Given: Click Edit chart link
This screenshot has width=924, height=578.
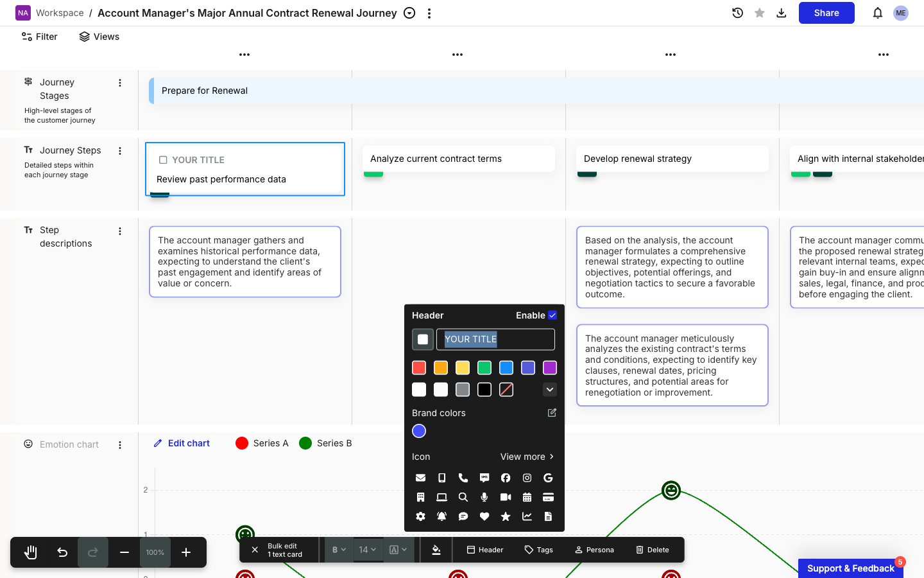Looking at the screenshot, I should [182, 443].
